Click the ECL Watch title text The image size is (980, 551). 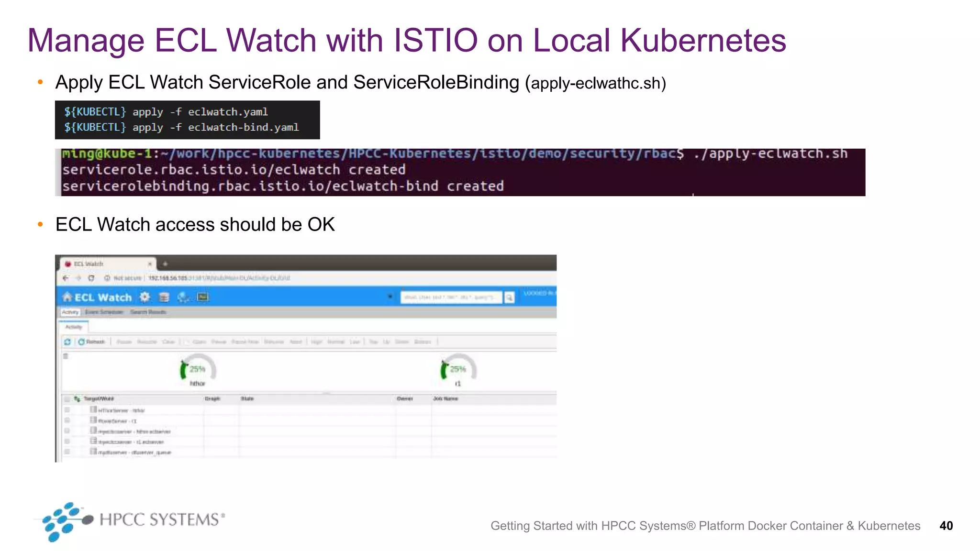[103, 298]
